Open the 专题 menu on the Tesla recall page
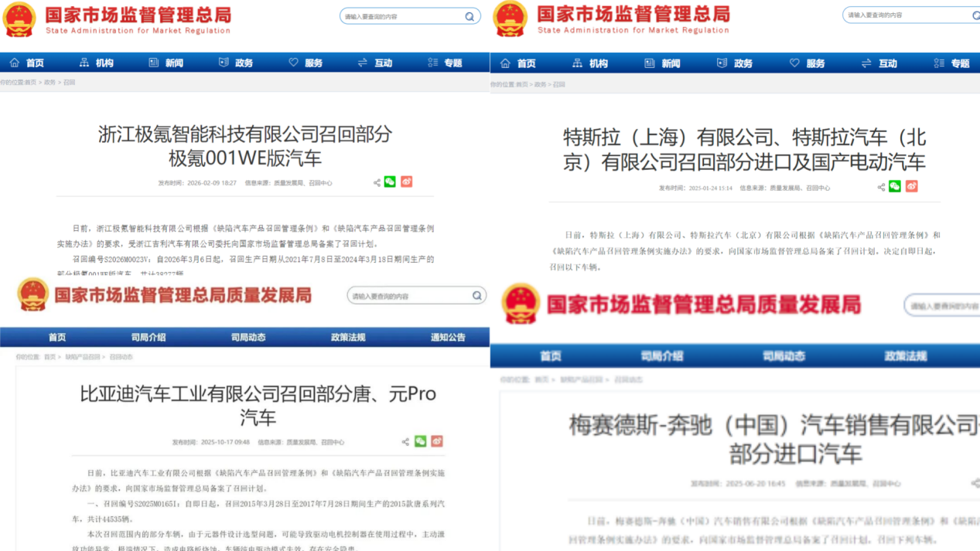The image size is (980, 551). click(x=951, y=63)
